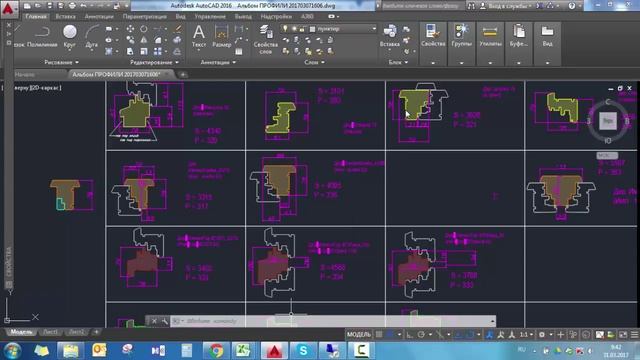Select the Rotate tool in Редактирование panel
Viewport: 640px width, 360px height.
pos(144,29)
